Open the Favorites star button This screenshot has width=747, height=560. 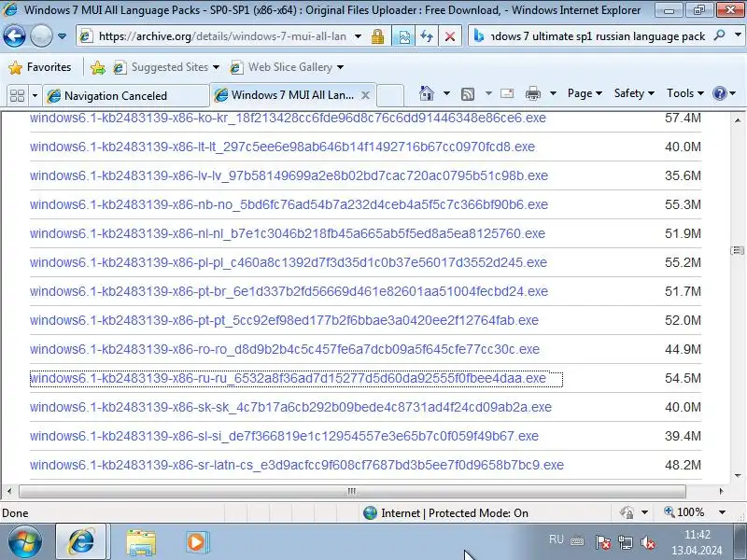tap(40, 67)
